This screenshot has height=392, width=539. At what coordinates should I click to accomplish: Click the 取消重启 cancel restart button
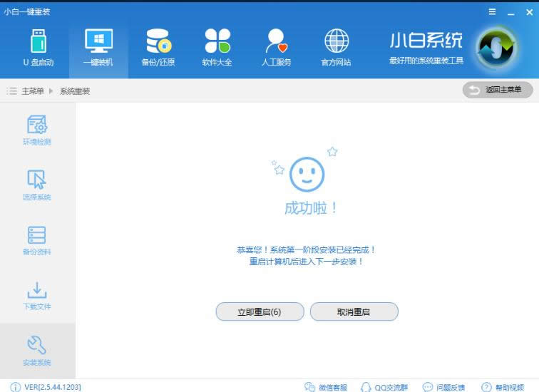click(354, 311)
